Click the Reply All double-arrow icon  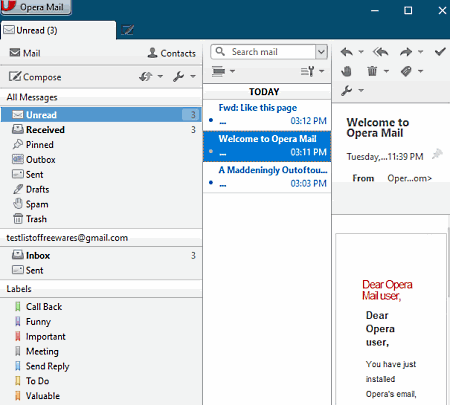380,52
